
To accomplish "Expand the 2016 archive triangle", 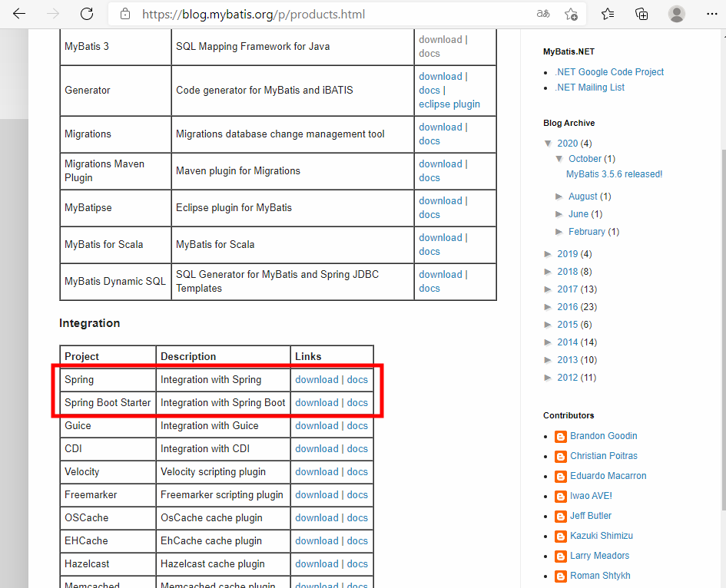I will 549,307.
